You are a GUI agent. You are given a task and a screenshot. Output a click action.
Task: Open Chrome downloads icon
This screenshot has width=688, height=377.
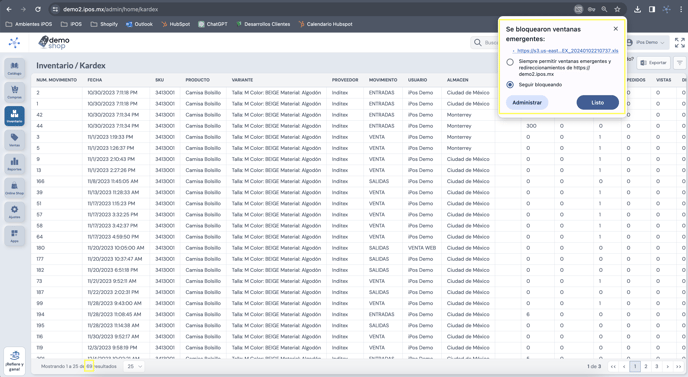(638, 9)
